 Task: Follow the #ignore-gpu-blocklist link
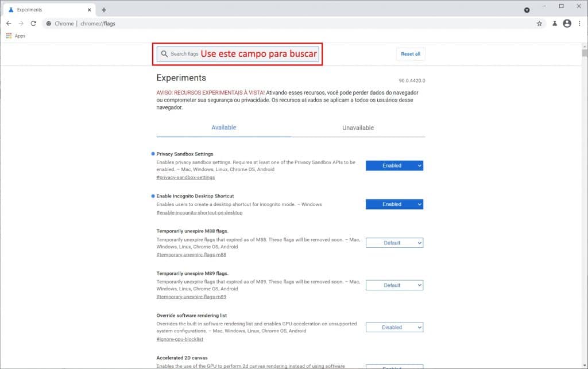tap(180, 339)
